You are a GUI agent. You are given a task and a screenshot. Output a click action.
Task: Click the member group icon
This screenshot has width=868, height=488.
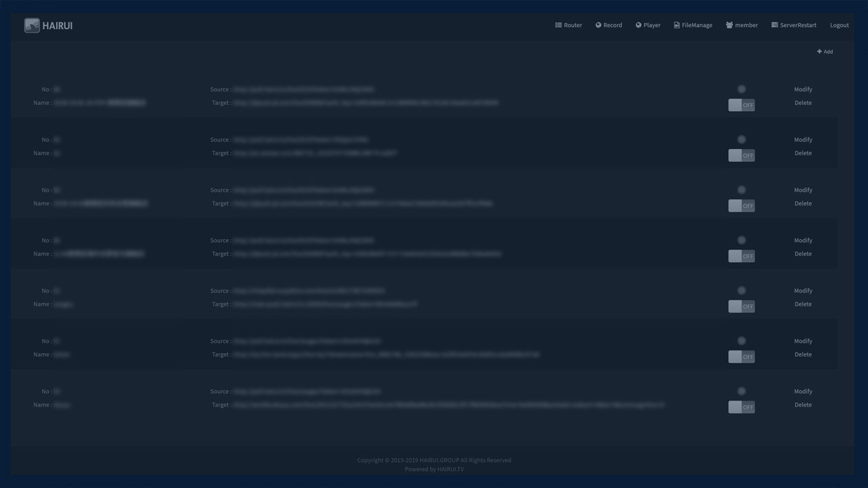tap(729, 25)
